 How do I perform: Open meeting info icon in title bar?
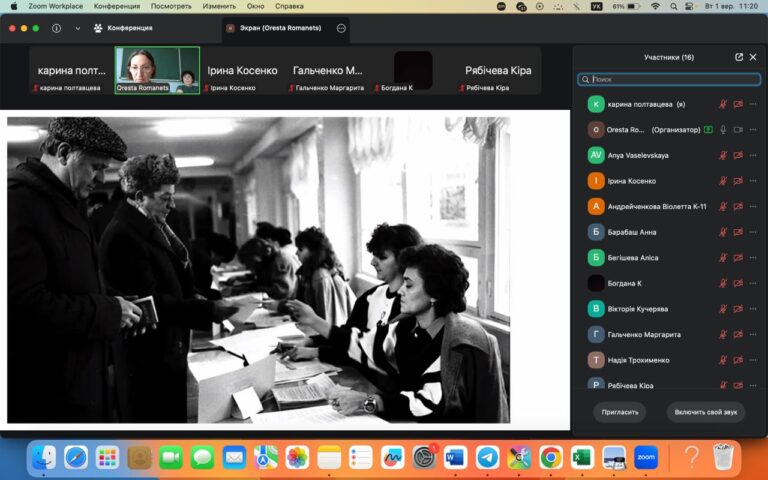pos(56,28)
